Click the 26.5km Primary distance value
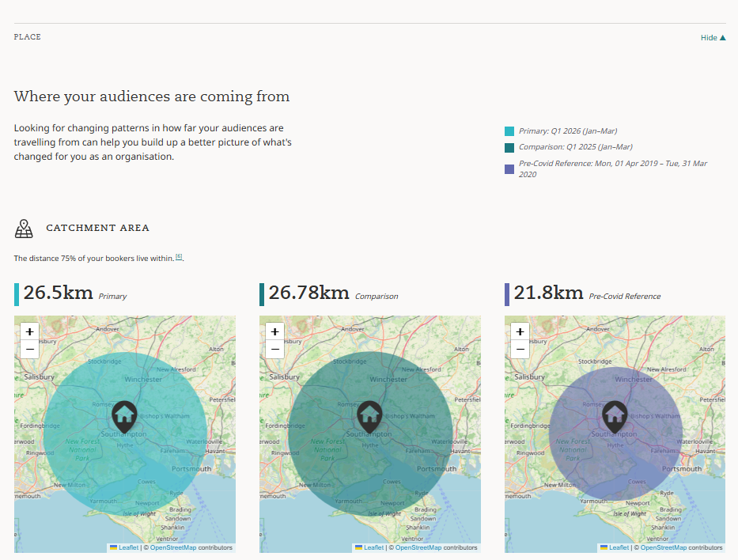 [x=59, y=293]
